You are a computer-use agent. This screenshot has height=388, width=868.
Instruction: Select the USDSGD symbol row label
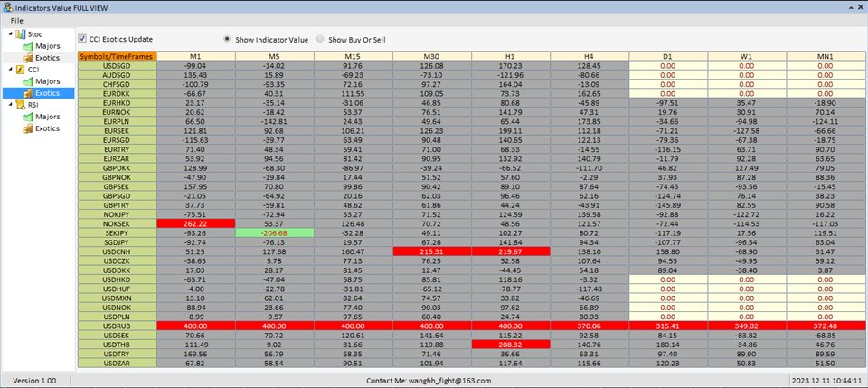118,65
